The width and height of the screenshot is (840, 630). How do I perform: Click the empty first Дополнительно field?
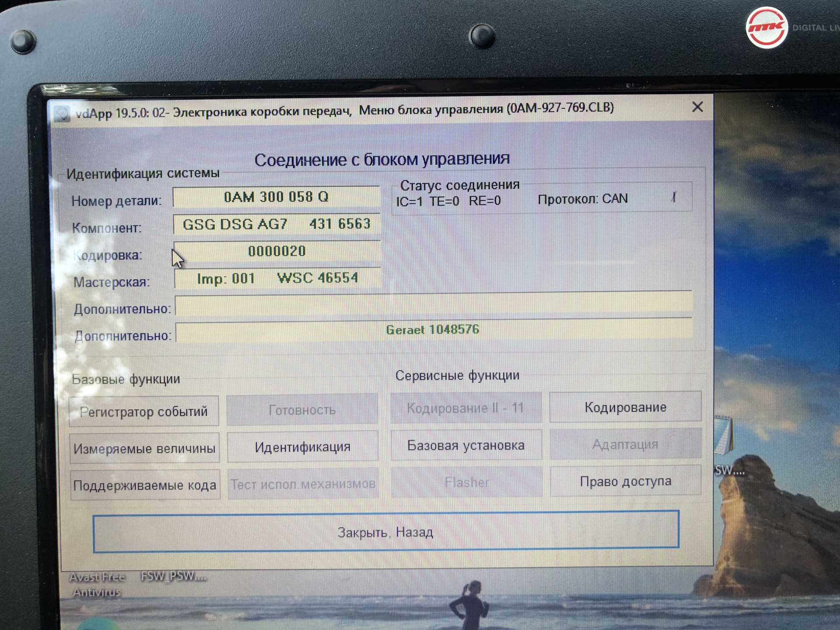[x=433, y=305]
